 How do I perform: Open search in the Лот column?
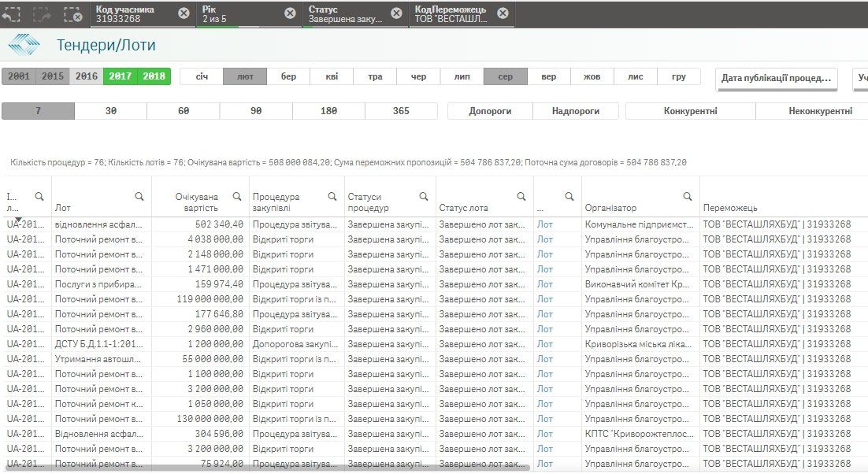[x=139, y=197]
